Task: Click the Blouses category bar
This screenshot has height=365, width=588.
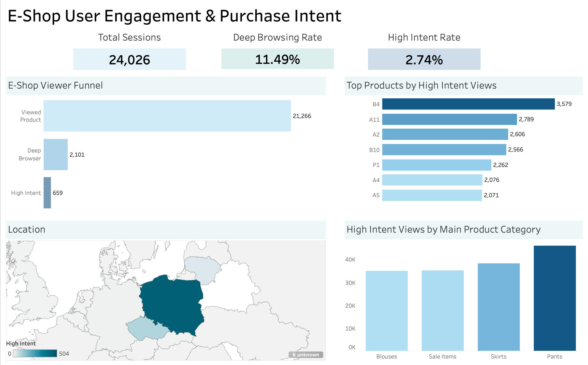Action: pyautogui.click(x=386, y=311)
